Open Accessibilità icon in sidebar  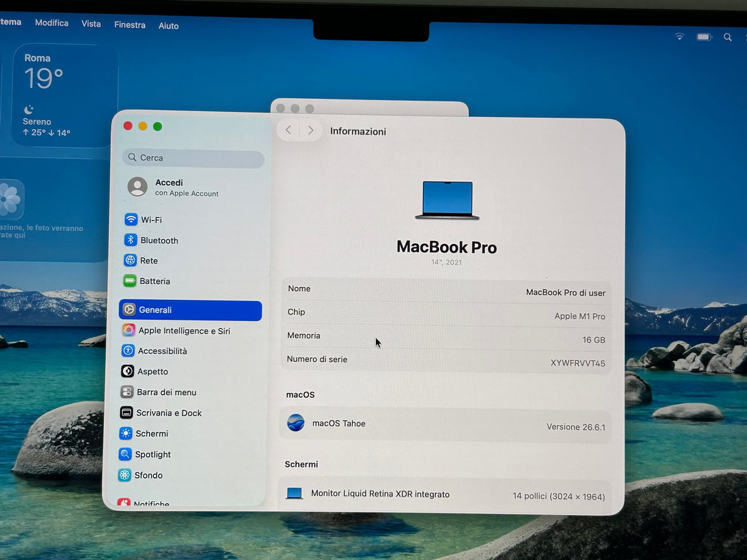coord(128,351)
